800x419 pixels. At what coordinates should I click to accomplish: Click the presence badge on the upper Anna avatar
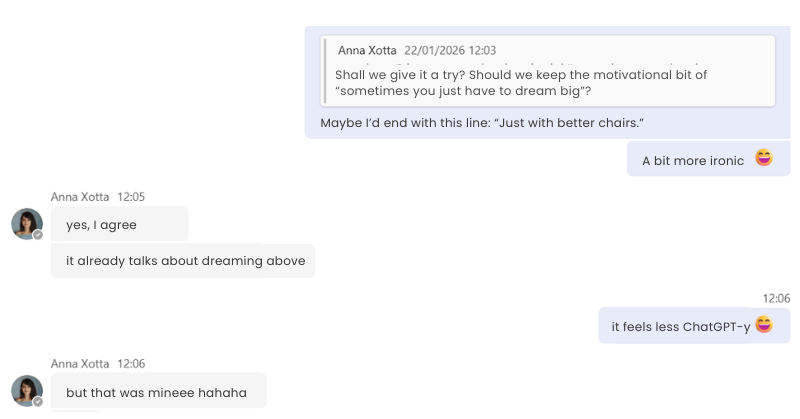click(x=38, y=235)
